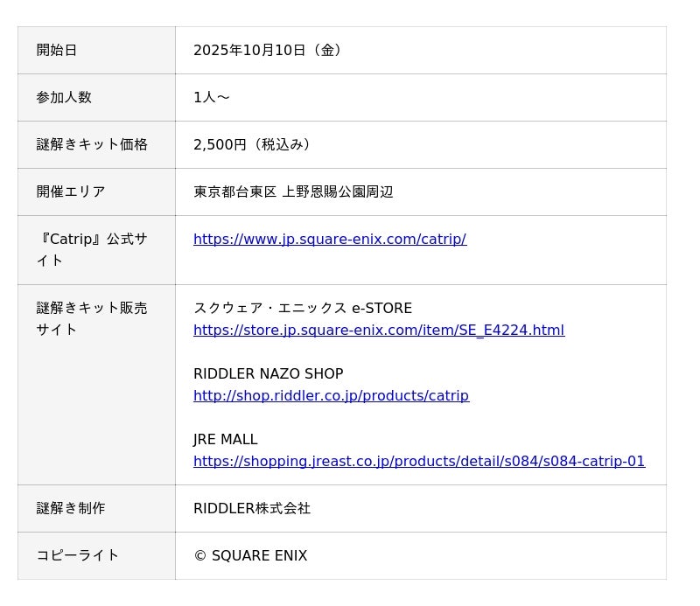Open the JRE MALL shopping.jreast.co.jp link
This screenshot has height=606, width=700.
coord(418,461)
